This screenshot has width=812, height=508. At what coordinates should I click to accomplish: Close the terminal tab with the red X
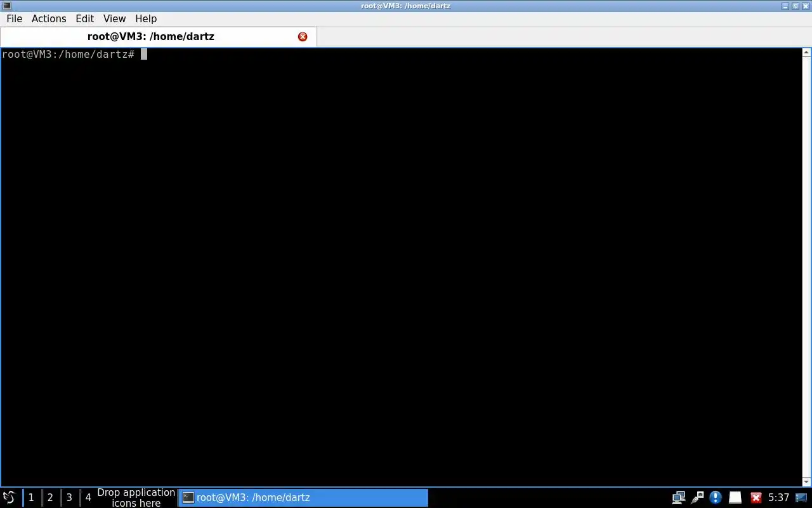pos(303,37)
